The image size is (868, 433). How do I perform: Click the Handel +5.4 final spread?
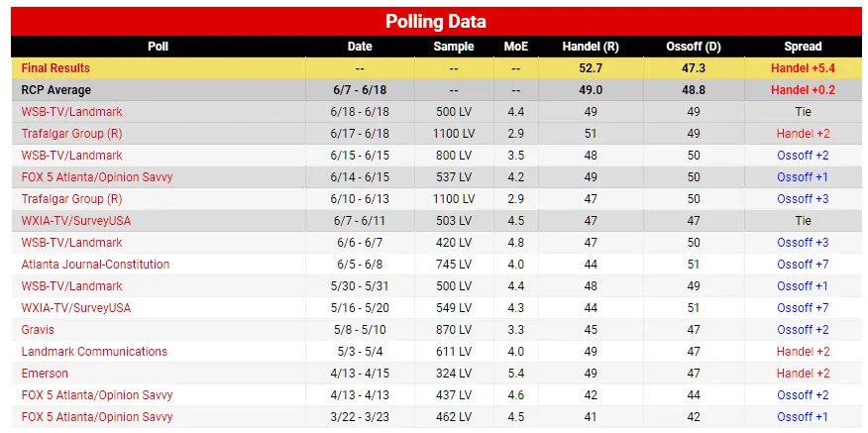pyautogui.click(x=802, y=68)
